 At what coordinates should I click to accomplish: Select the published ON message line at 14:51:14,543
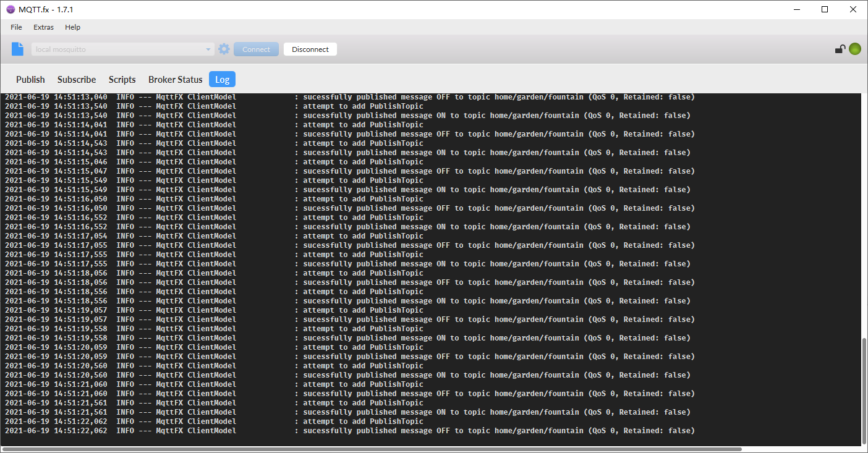coord(347,153)
